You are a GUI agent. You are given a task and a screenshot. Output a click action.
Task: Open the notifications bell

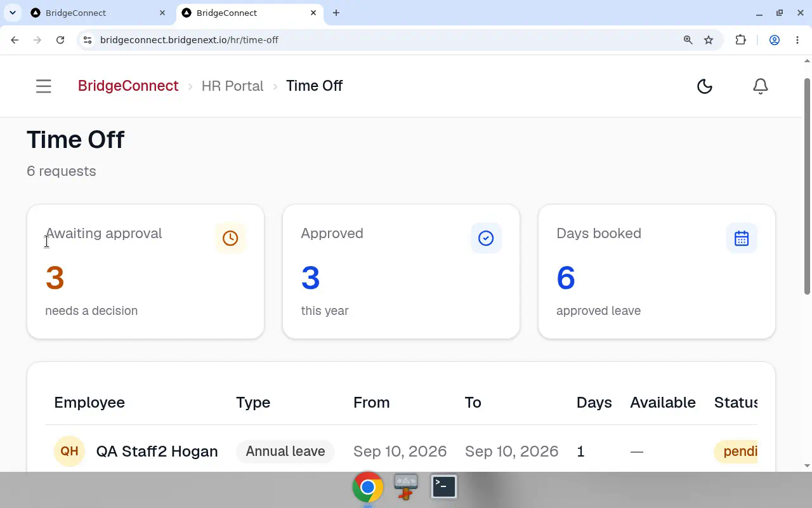click(x=760, y=86)
